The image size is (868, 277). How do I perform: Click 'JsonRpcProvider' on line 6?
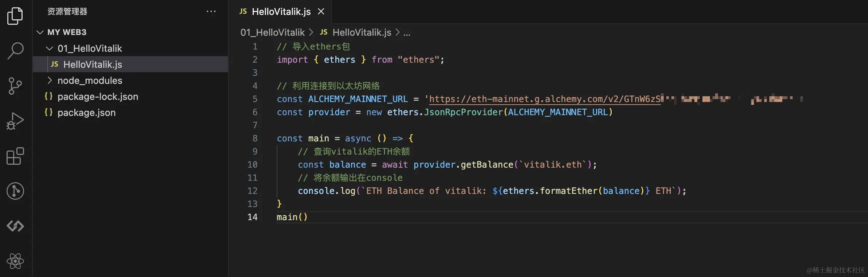[x=463, y=112]
